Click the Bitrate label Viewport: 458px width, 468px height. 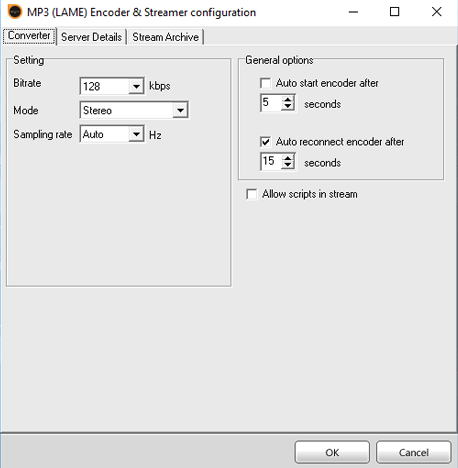27,83
